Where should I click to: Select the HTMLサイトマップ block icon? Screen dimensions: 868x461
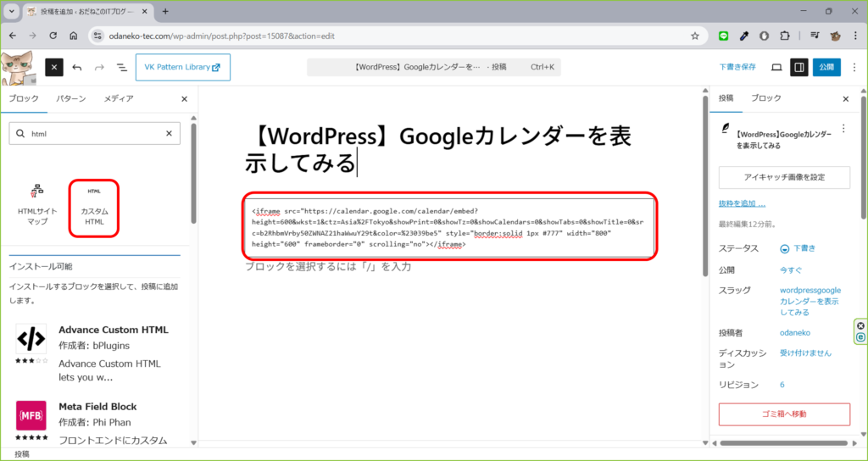pyautogui.click(x=36, y=204)
